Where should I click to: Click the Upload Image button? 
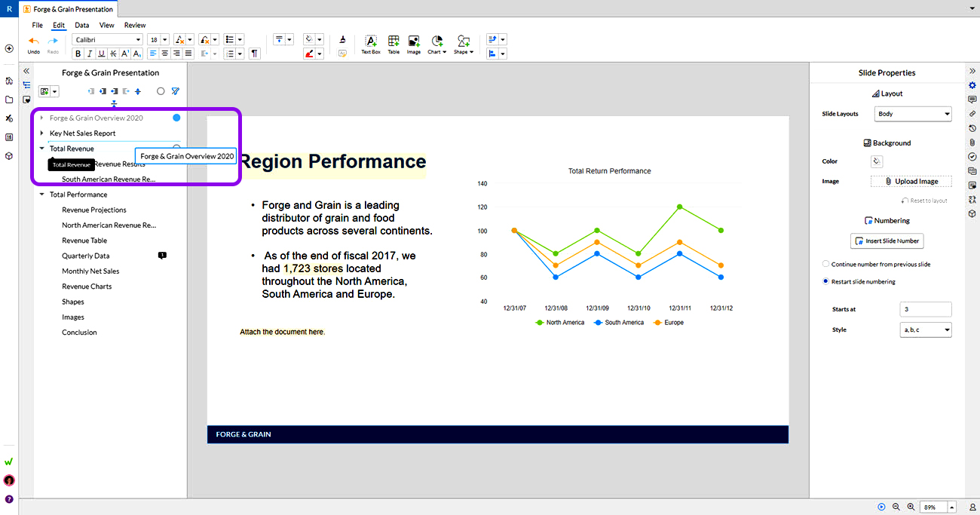click(911, 182)
